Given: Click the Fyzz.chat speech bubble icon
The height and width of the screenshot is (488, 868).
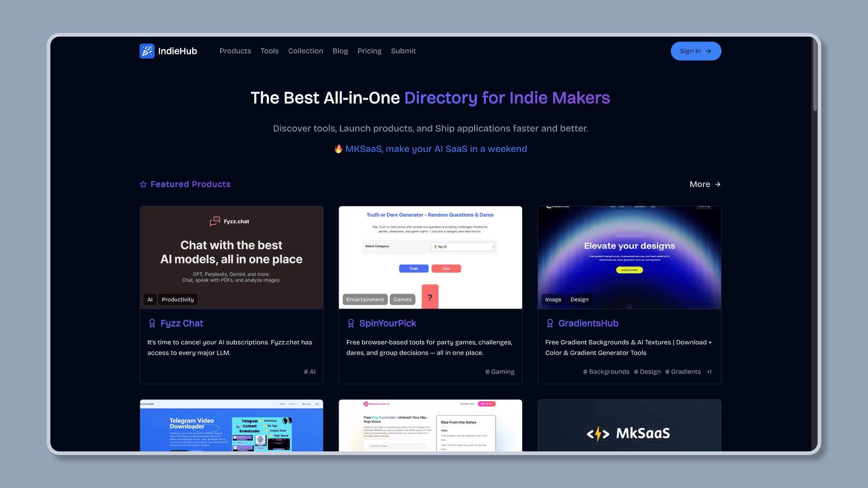Looking at the screenshot, I should (x=214, y=221).
